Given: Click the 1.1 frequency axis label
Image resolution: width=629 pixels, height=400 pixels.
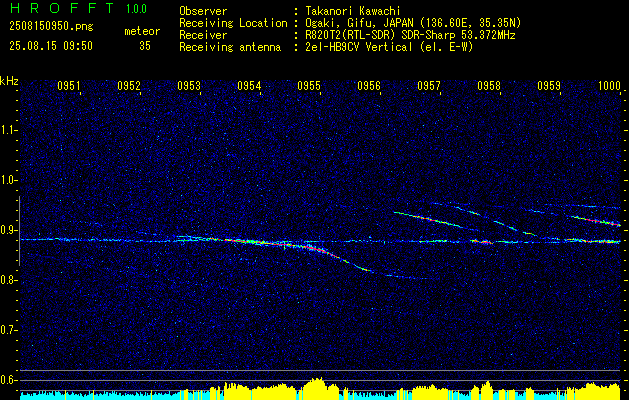Looking at the screenshot, I should point(8,130).
